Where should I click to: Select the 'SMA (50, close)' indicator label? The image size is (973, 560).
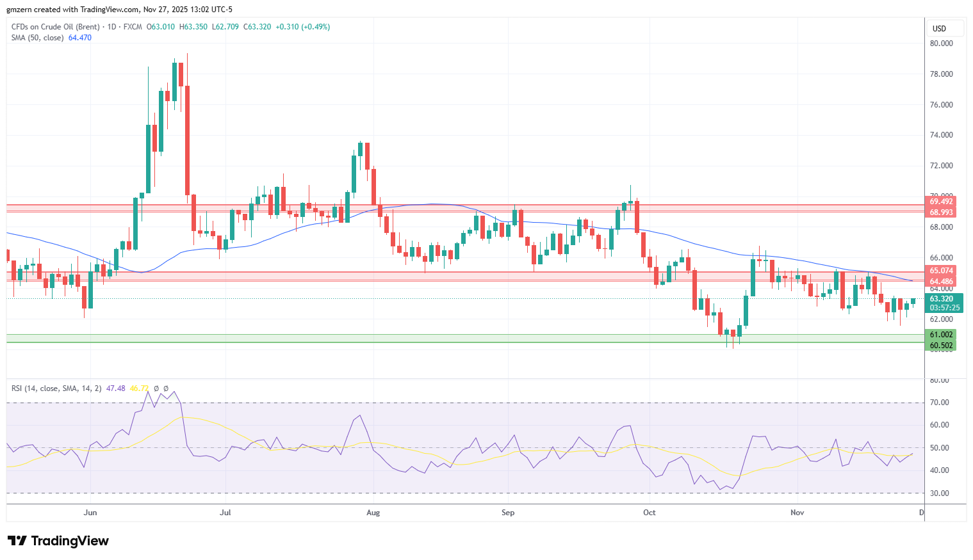pos(38,38)
